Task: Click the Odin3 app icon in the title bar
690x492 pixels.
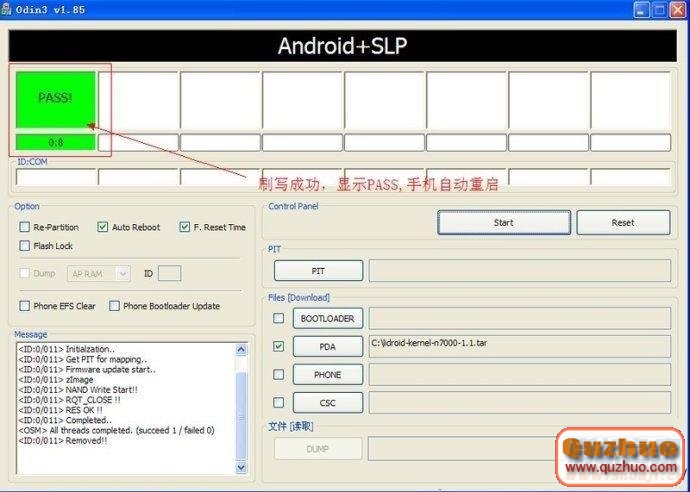Action: coord(6,9)
